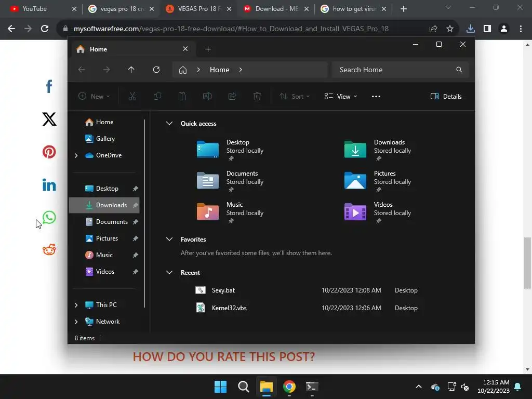Open the Sort dropdown

295,96
